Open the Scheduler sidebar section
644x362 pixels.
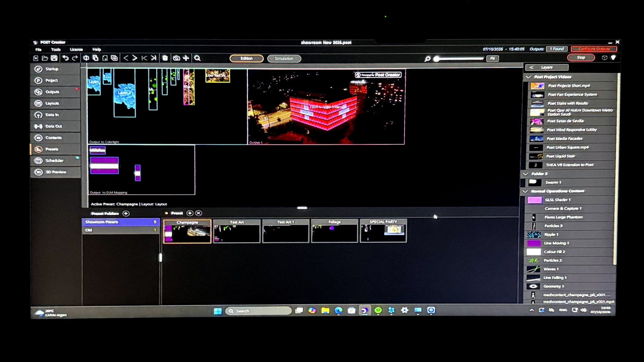(x=56, y=160)
